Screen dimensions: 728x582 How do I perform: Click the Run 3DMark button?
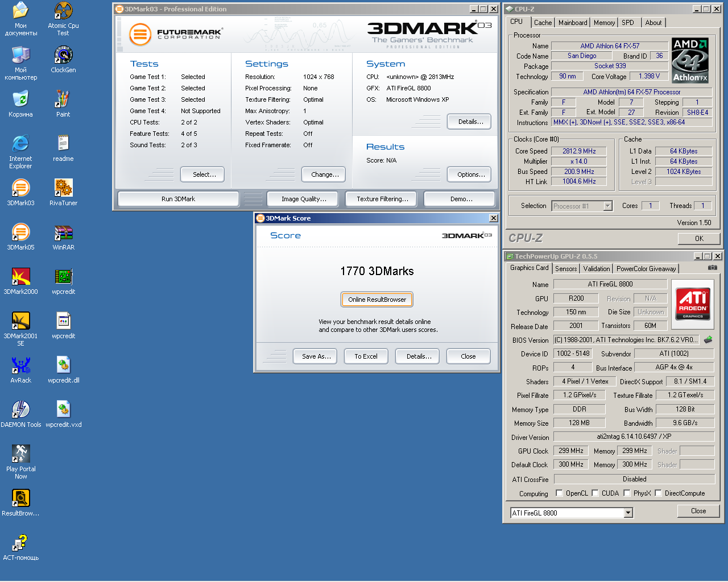pos(178,199)
